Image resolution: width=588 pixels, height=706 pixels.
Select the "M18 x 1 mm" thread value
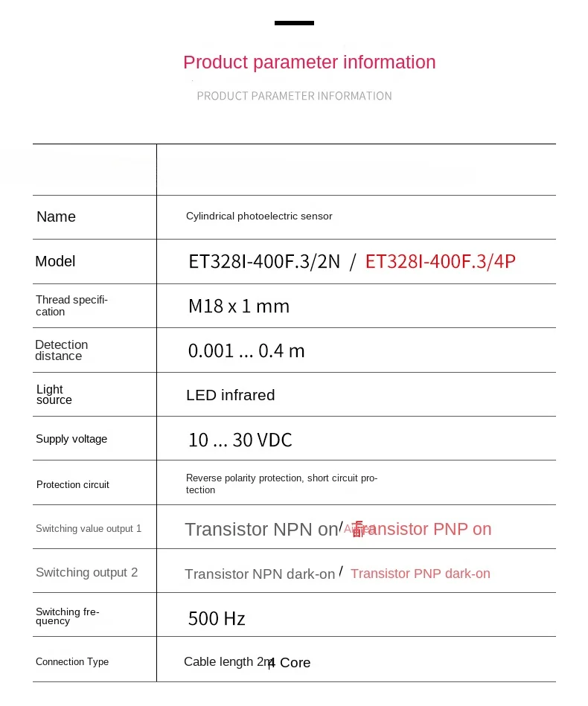point(239,307)
